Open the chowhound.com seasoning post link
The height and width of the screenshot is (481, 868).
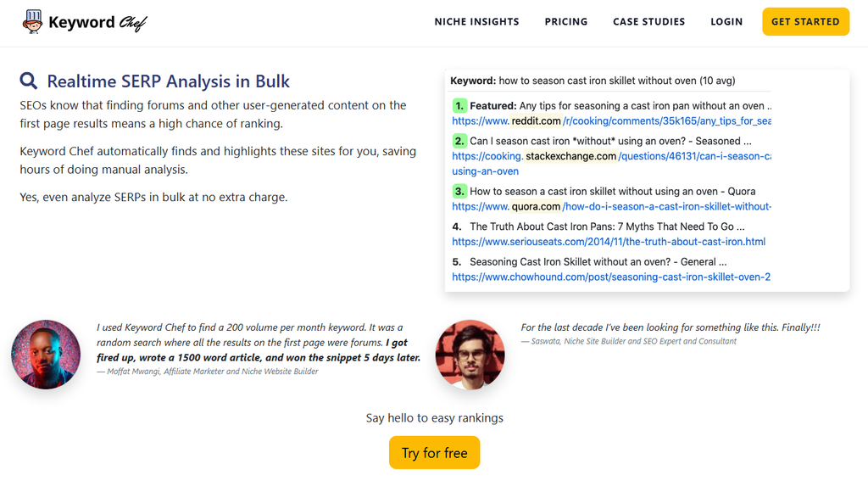pyautogui.click(x=611, y=277)
